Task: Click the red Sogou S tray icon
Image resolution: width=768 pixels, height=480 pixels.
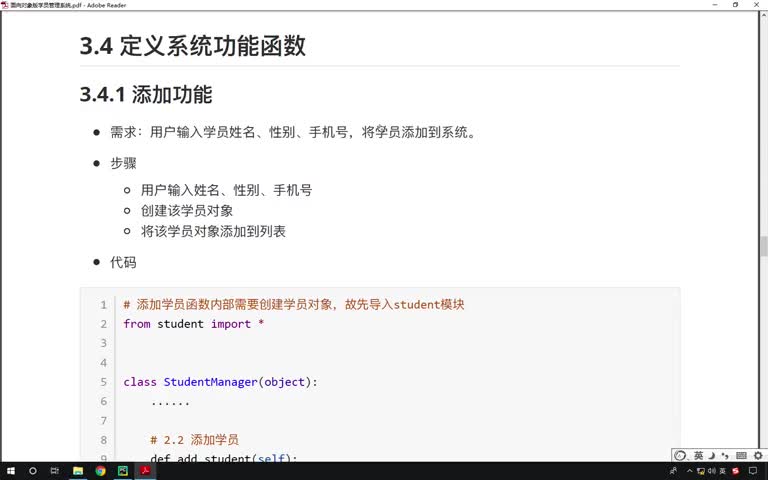Action: point(735,471)
